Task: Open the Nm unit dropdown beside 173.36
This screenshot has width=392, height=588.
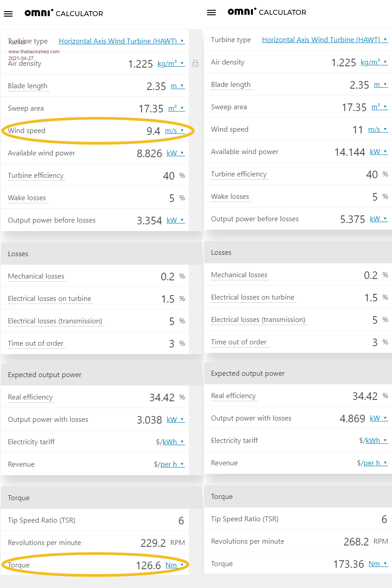Action: pyautogui.click(x=378, y=564)
